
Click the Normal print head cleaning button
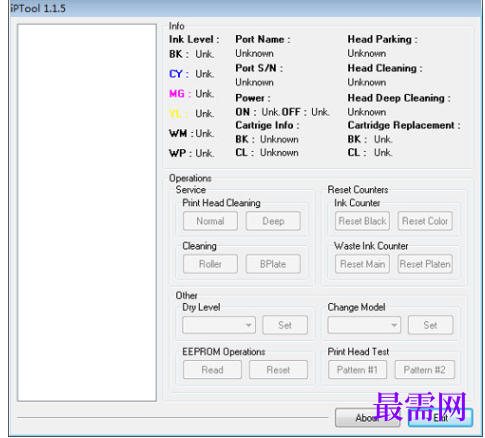click(210, 221)
